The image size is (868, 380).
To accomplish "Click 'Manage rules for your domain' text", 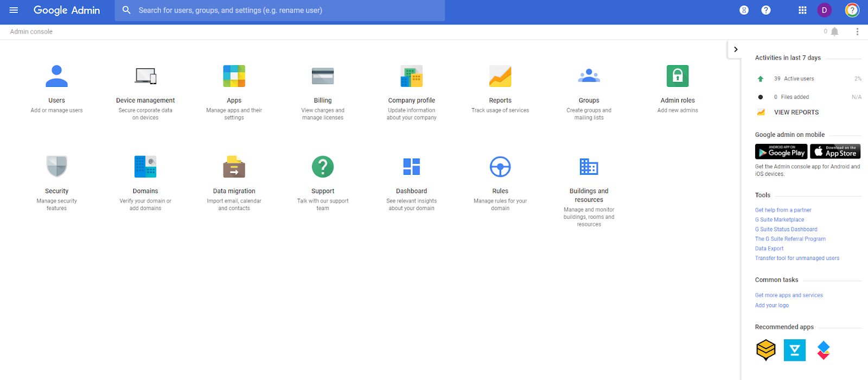I will 500,205.
